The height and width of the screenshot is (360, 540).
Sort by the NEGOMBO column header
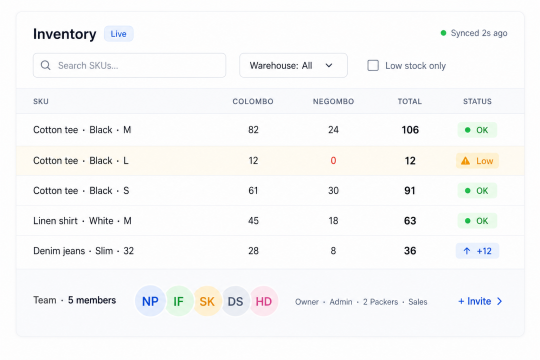(333, 101)
